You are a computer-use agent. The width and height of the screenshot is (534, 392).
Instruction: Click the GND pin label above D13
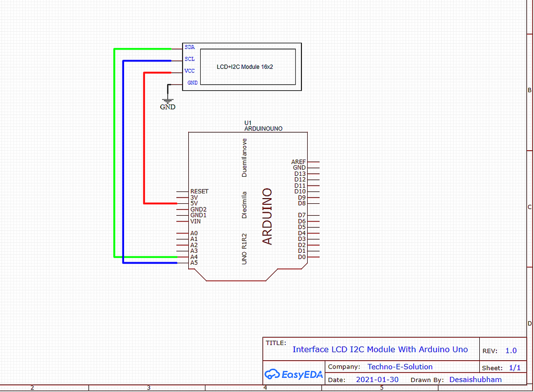point(299,167)
